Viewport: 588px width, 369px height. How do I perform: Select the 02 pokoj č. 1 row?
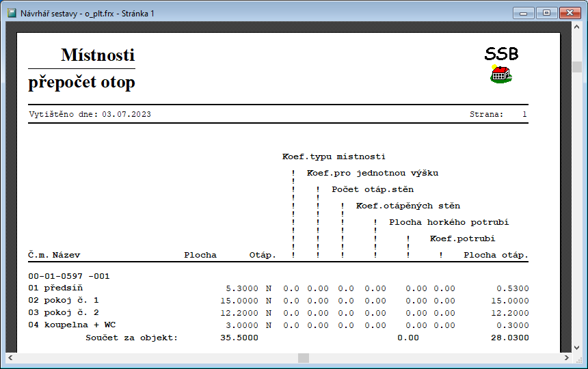click(64, 300)
